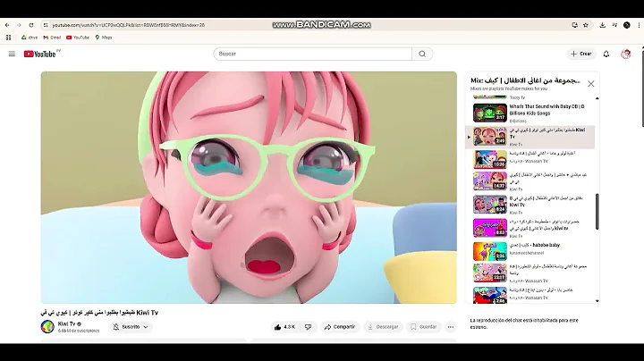Close the Mix playlist panel with X

590,84
